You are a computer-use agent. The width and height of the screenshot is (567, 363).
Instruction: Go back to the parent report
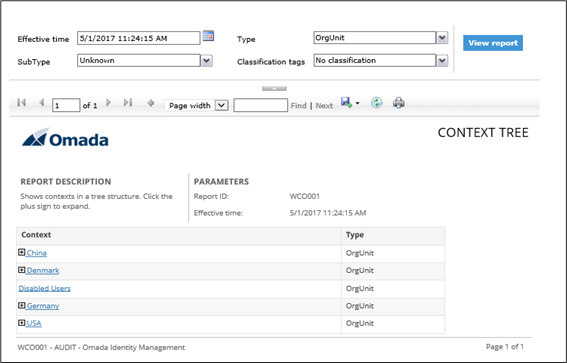tap(151, 103)
